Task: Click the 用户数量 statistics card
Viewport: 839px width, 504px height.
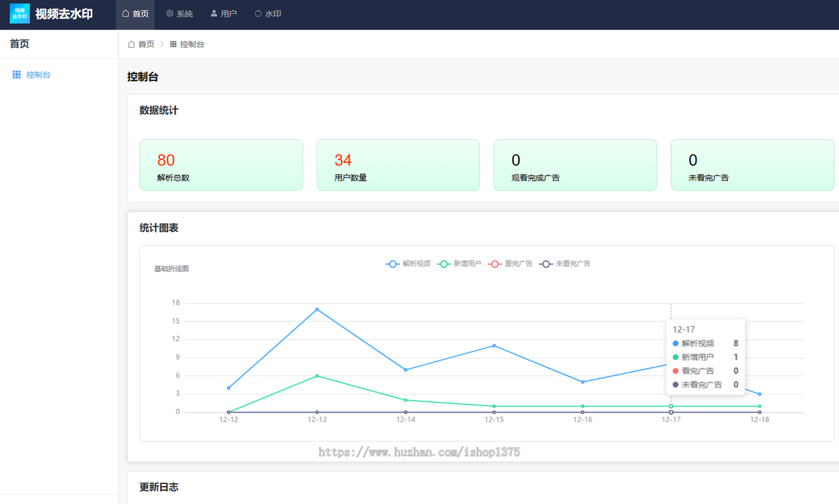Action: click(x=398, y=165)
